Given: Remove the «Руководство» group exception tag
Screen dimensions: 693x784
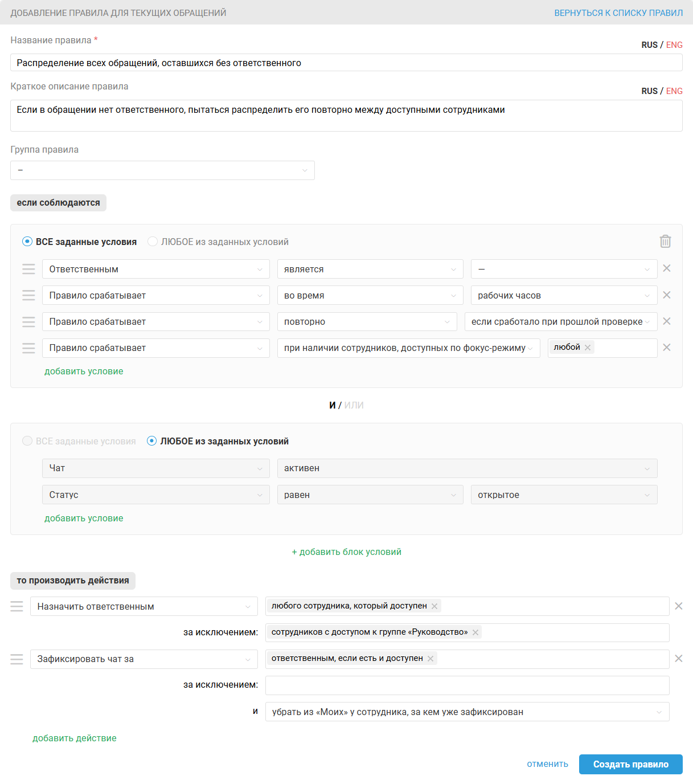Looking at the screenshot, I should [475, 632].
